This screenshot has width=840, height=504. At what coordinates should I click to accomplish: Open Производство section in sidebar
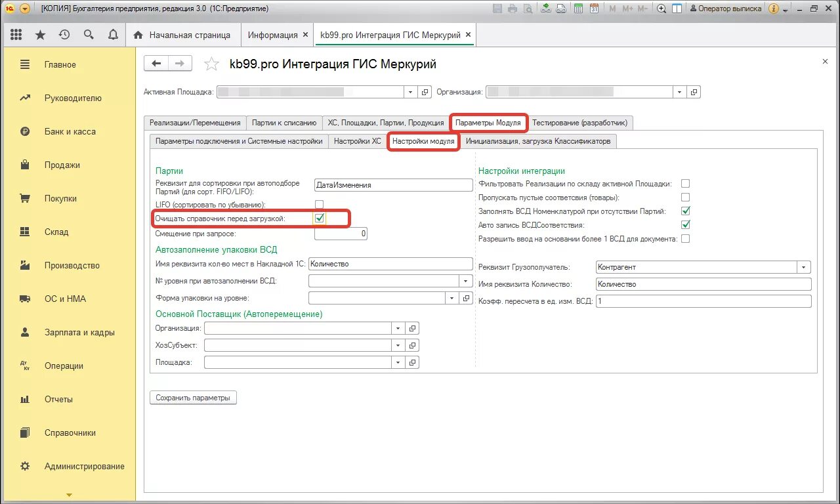72,265
